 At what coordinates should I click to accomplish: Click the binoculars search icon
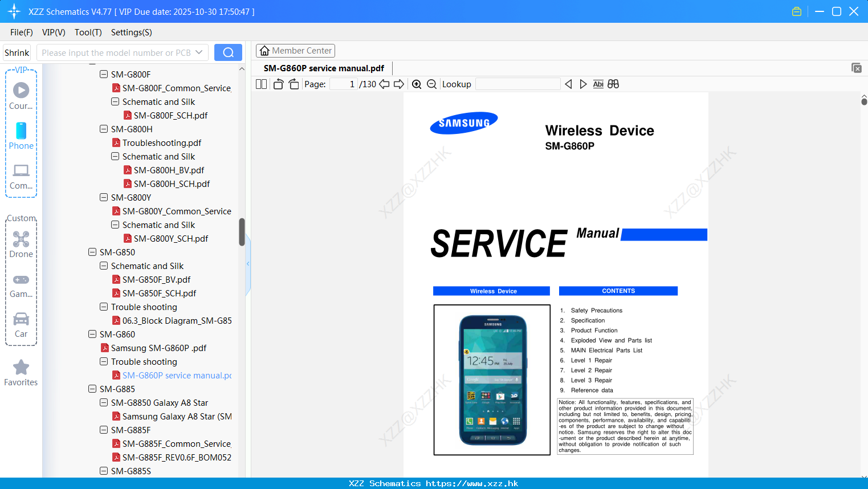613,84
